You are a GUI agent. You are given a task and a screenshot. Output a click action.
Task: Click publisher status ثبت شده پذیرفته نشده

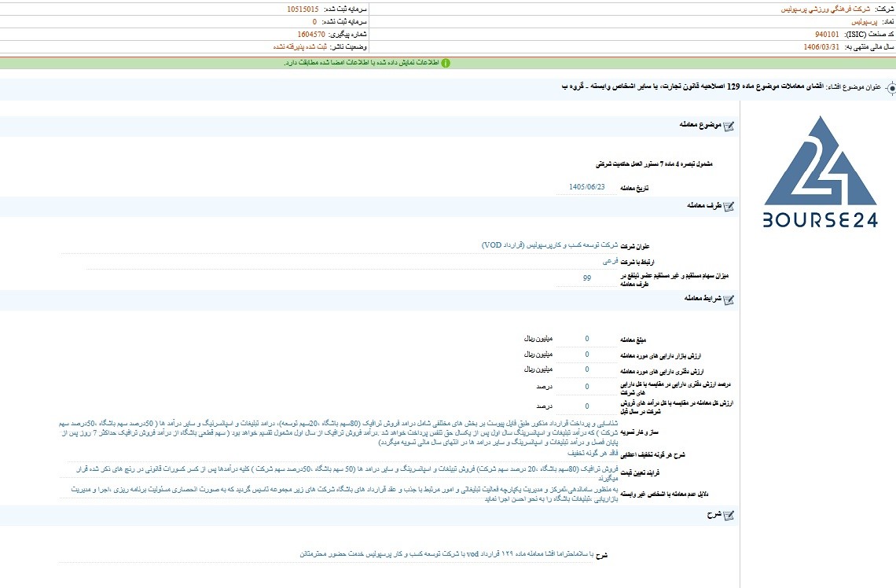click(x=300, y=47)
